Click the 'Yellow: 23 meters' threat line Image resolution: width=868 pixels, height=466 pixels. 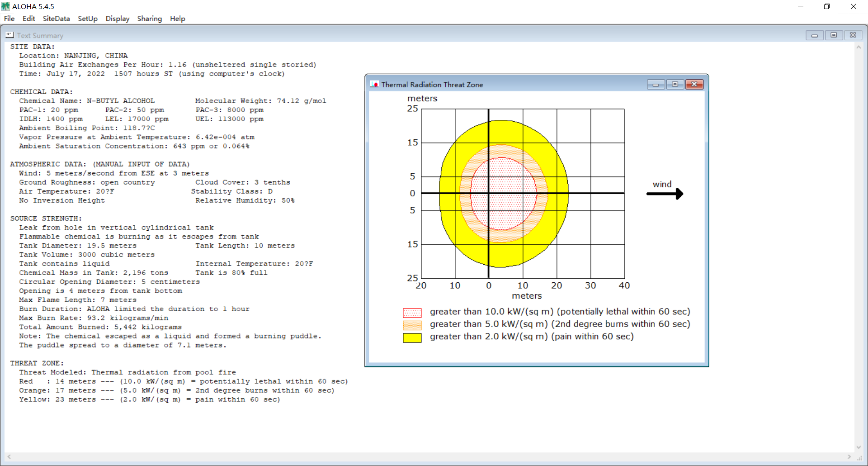coord(150,399)
